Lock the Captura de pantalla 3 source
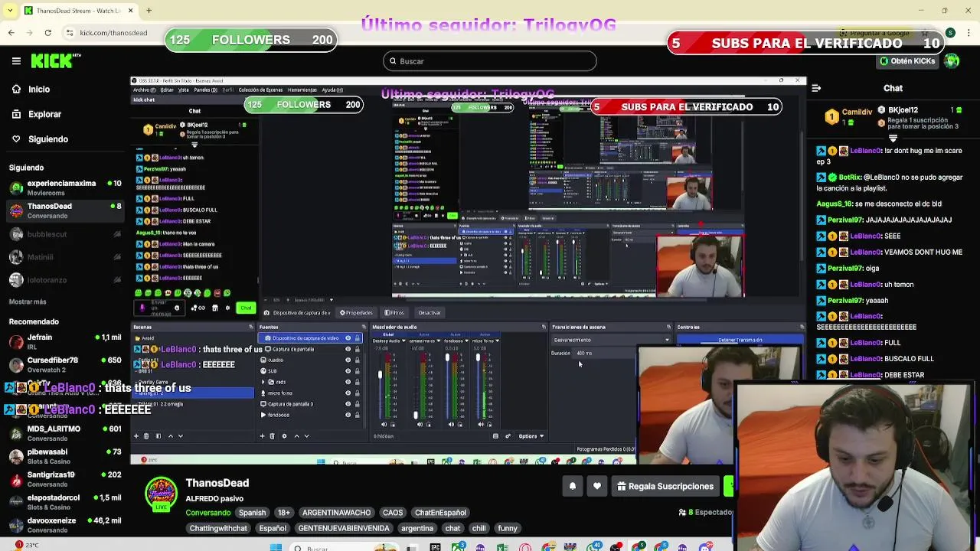 point(358,404)
